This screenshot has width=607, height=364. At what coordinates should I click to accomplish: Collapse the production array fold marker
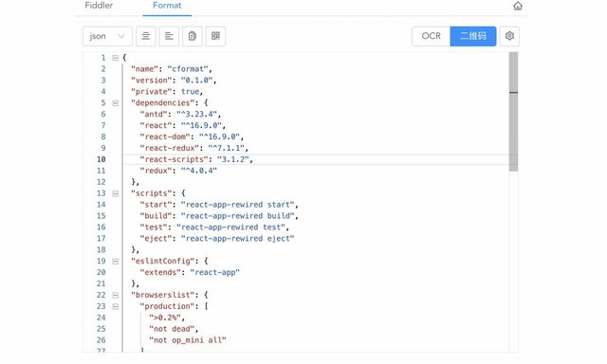pos(116,306)
